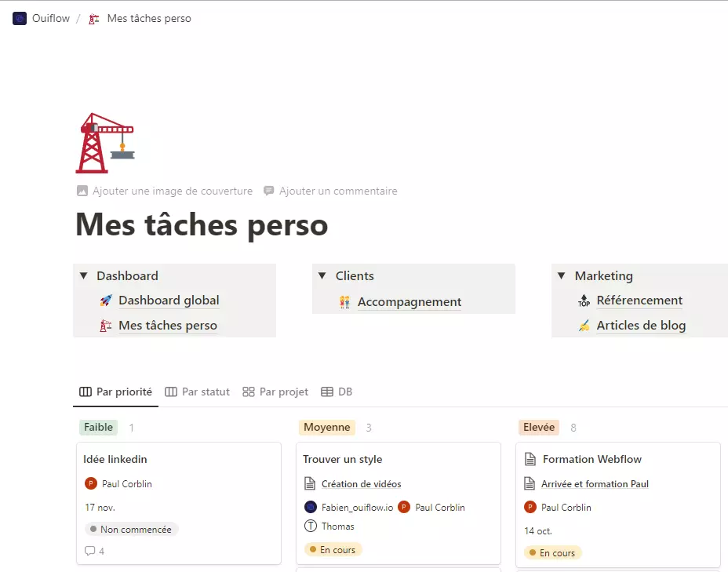Click En cours status on Formation Webflow card
This screenshot has width=728, height=572.
(x=552, y=553)
